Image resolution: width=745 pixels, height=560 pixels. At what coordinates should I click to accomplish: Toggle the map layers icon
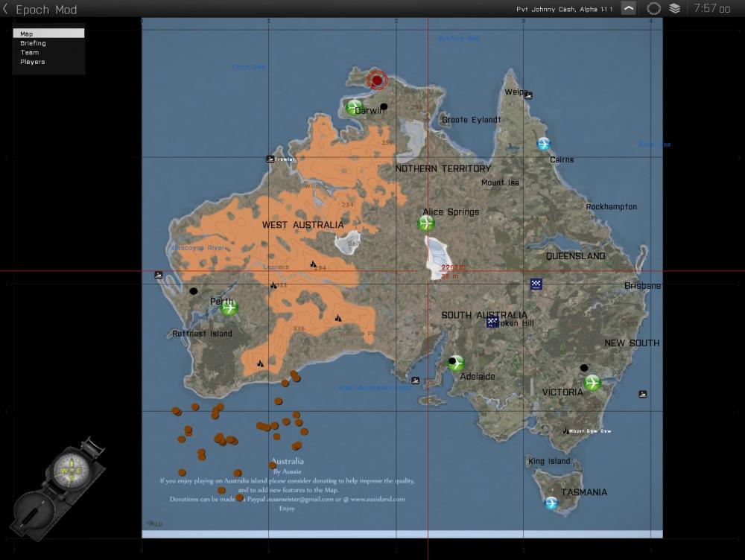[x=675, y=9]
